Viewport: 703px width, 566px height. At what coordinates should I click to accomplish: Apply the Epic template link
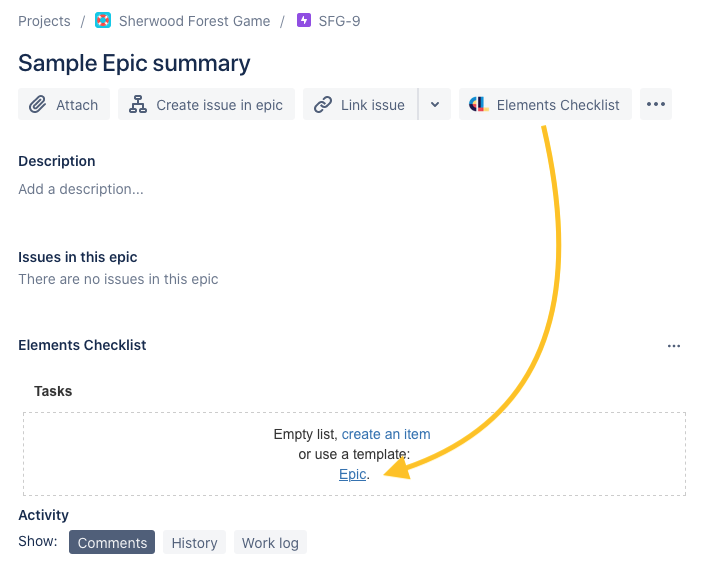[x=352, y=474]
